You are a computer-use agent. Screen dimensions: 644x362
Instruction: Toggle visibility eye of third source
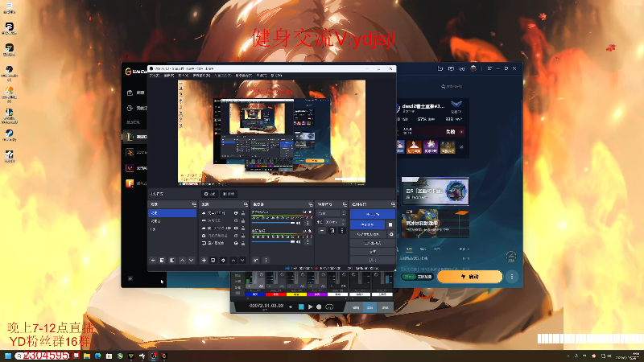coord(236,228)
